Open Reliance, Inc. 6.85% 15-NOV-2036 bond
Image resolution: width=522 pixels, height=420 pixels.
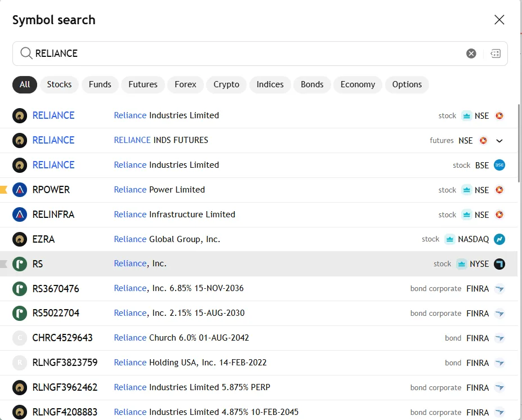pyautogui.click(x=258, y=289)
